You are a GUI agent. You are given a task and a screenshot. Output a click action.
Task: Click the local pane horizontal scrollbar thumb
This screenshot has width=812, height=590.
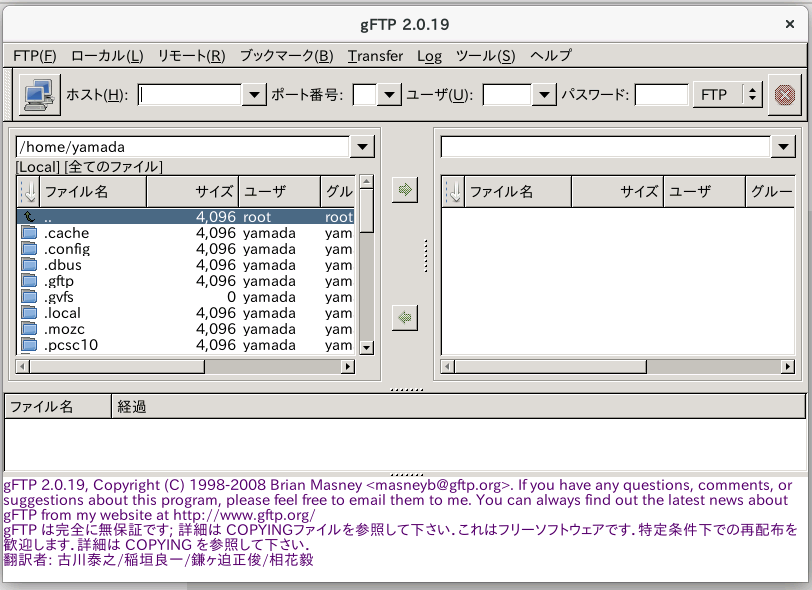(x=118, y=367)
